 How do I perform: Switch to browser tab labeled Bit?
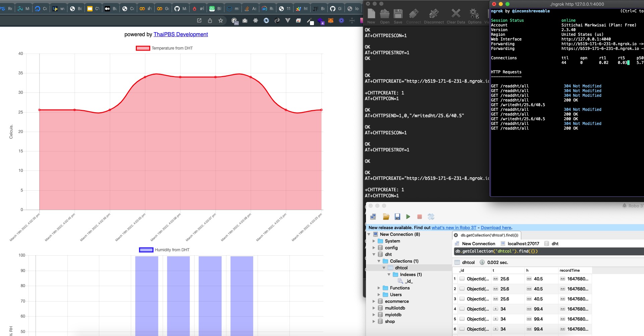[215, 9]
